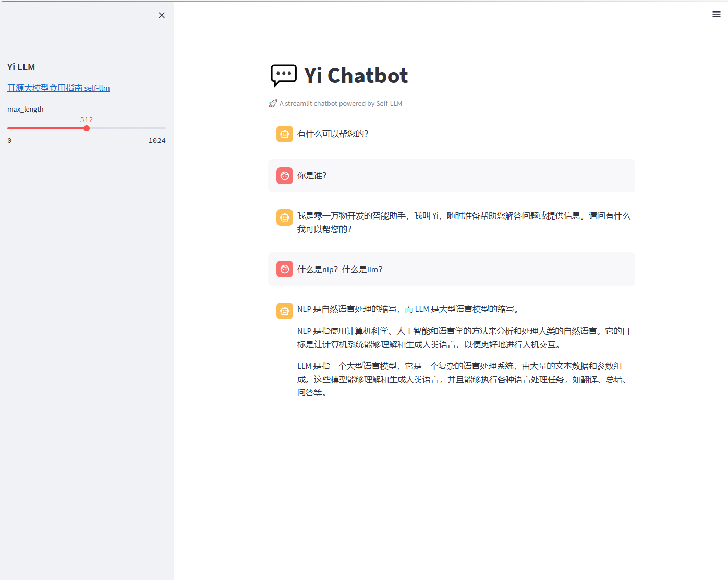Click the max_length slider label
The height and width of the screenshot is (580, 728).
click(25, 109)
